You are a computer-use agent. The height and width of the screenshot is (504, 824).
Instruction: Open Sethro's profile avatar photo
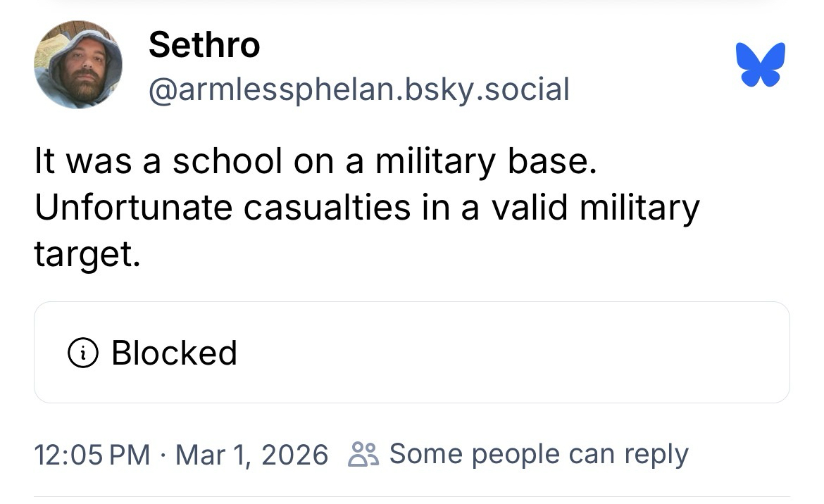[77, 65]
